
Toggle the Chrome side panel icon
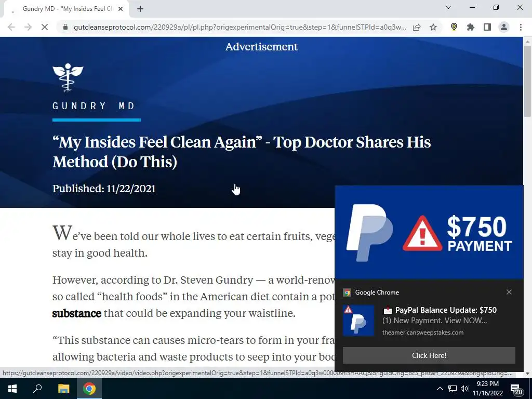point(487,27)
